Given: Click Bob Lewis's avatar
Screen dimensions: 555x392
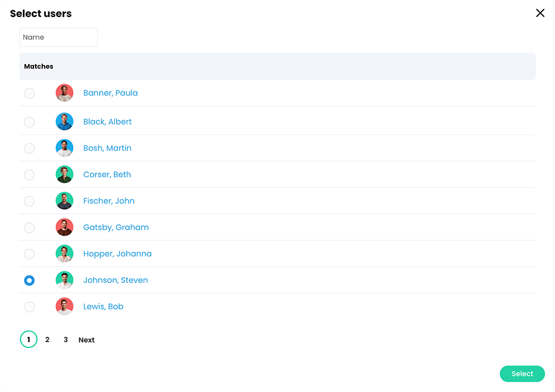Looking at the screenshot, I should (65, 306).
